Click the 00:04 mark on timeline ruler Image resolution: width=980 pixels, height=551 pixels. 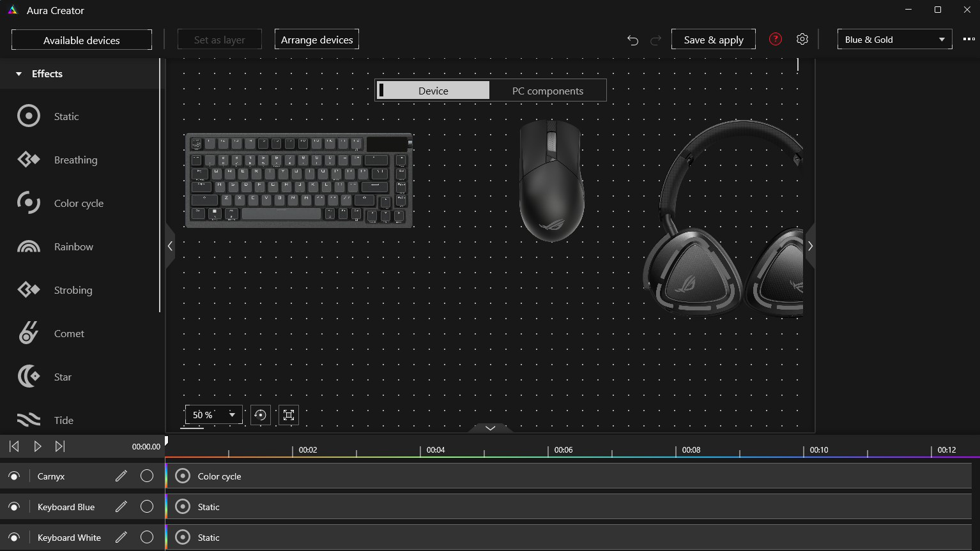point(435,450)
